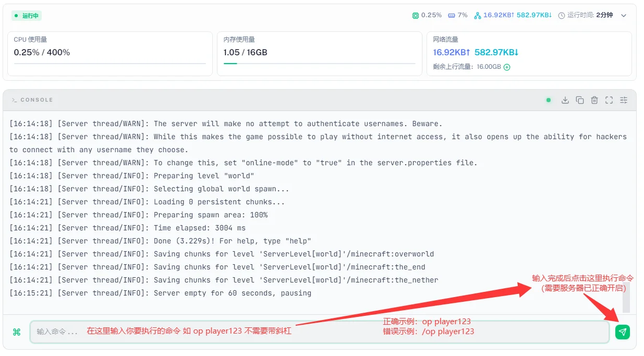Click the 0.25% / 400% value

(42, 52)
